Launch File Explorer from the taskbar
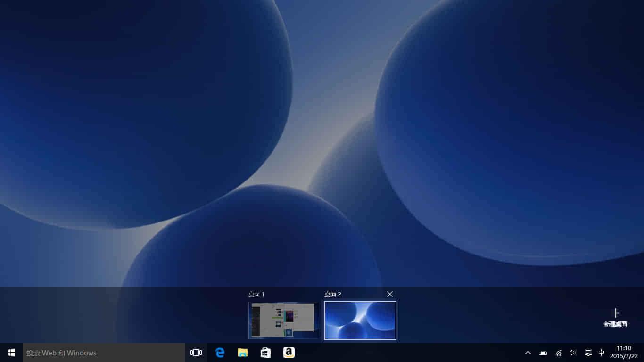Screen dimensions: 644x362 pos(243,353)
